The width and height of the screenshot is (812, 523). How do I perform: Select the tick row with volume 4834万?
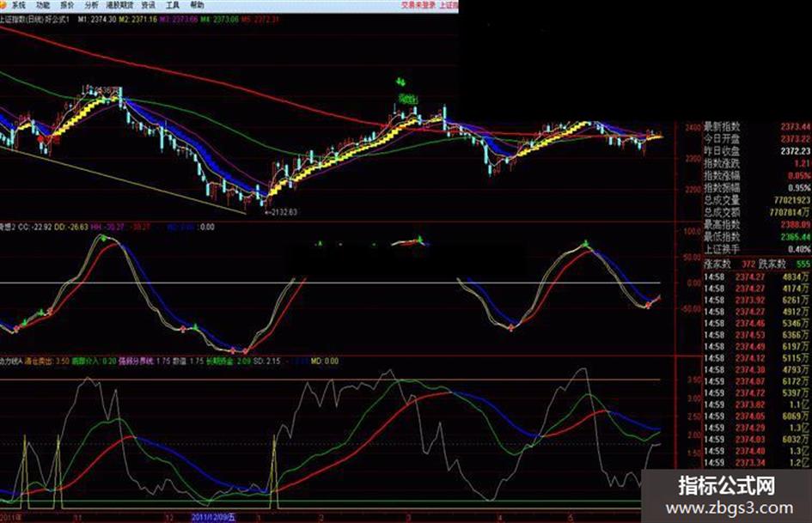(x=757, y=277)
